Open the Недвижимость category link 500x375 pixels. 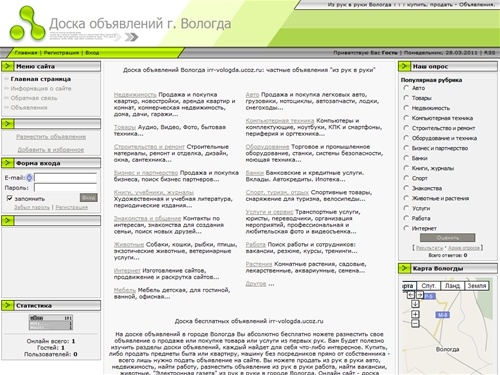[x=135, y=95]
